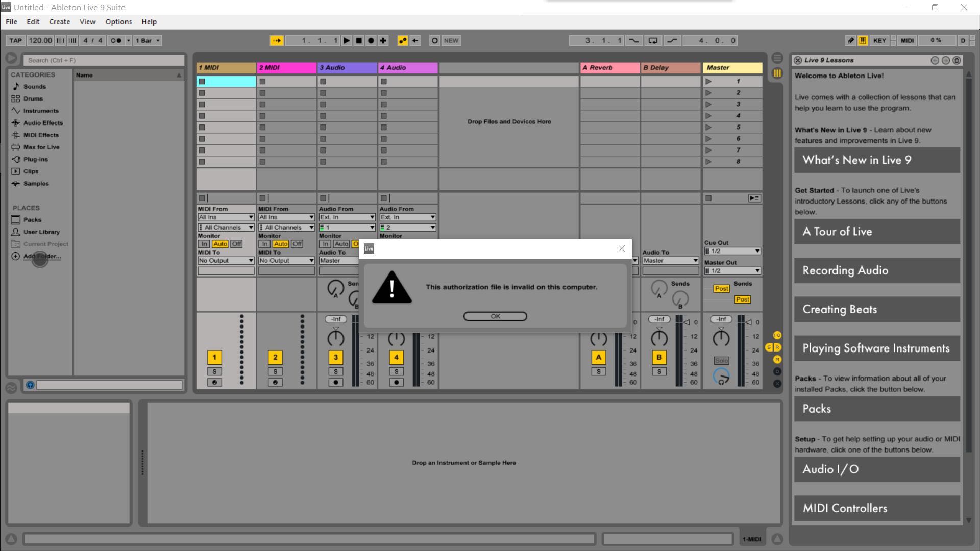Image resolution: width=980 pixels, height=551 pixels.
Task: Click the Arrangement Record button
Action: pos(371,41)
